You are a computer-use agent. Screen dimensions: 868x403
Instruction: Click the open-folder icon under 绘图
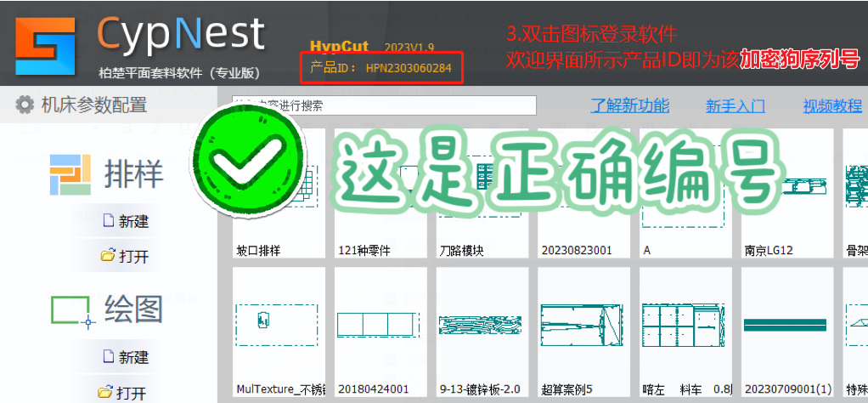tap(105, 392)
